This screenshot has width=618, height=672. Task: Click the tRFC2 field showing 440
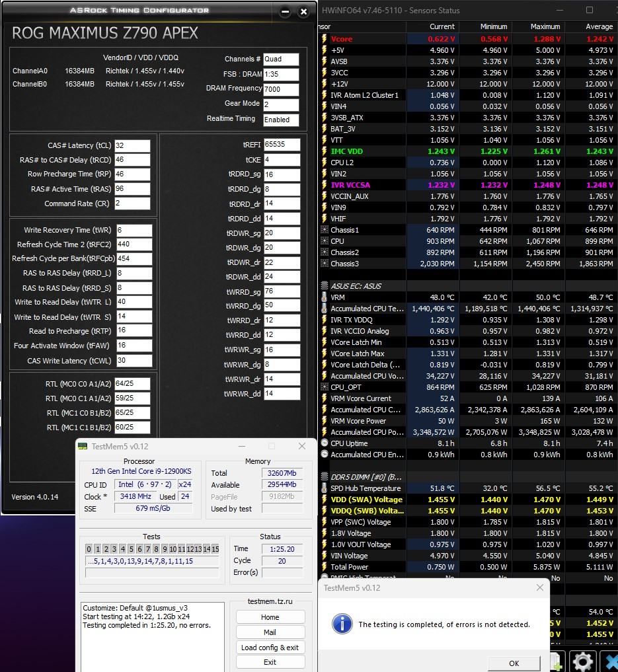click(x=134, y=244)
